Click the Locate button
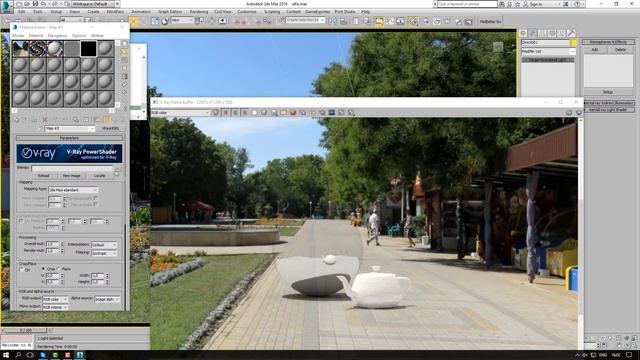640x360 pixels. click(99, 176)
